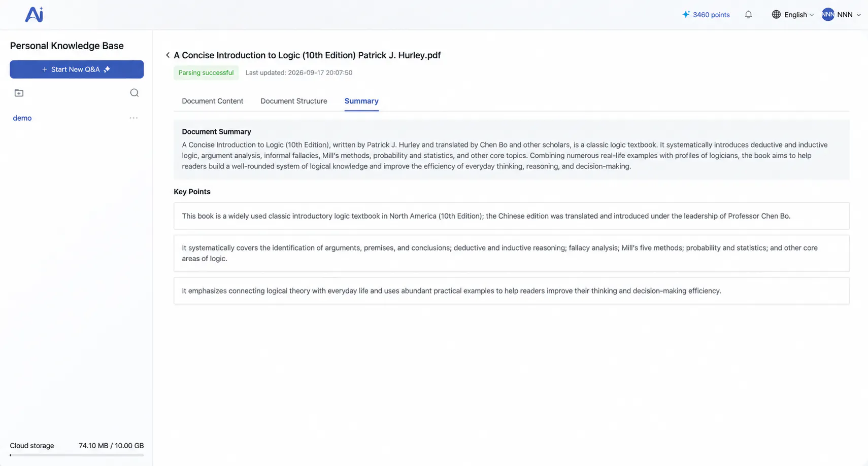
Task: Select the key point about everyday life examples
Action: [x=511, y=291]
